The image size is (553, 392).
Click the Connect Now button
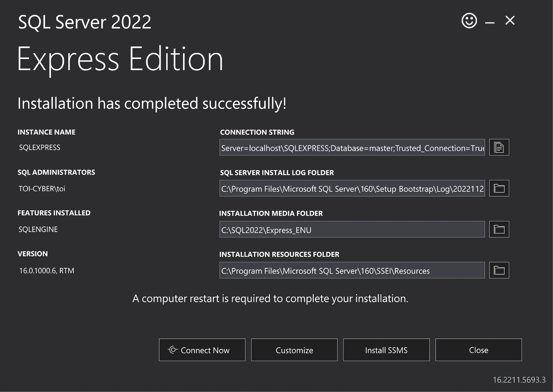click(202, 350)
